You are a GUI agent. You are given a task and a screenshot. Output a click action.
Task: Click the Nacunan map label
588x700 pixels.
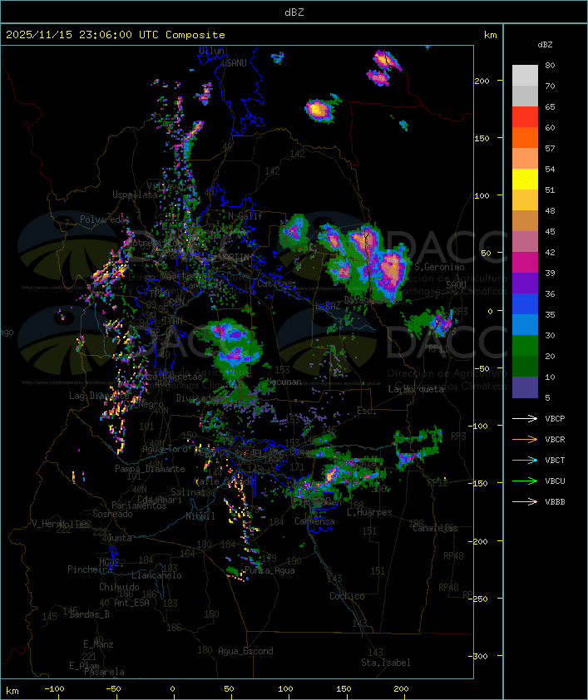(x=284, y=382)
